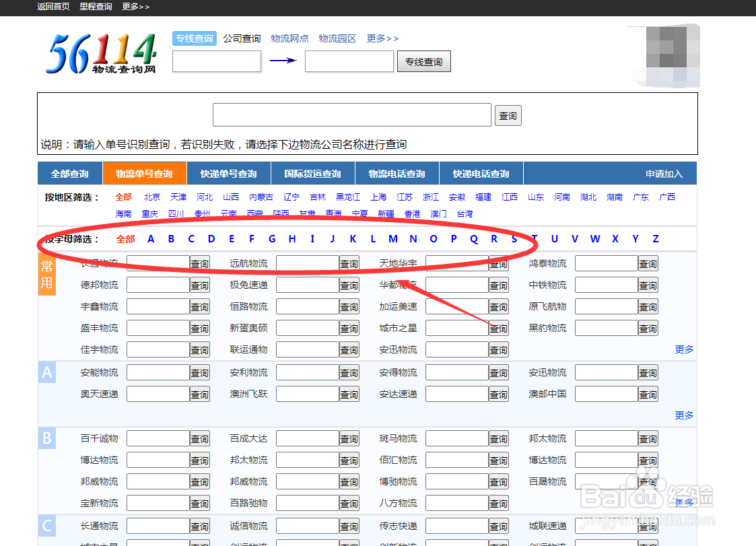The image size is (756, 546).
Task: Click 查询 button for 黑豹物流
Action: (x=648, y=328)
